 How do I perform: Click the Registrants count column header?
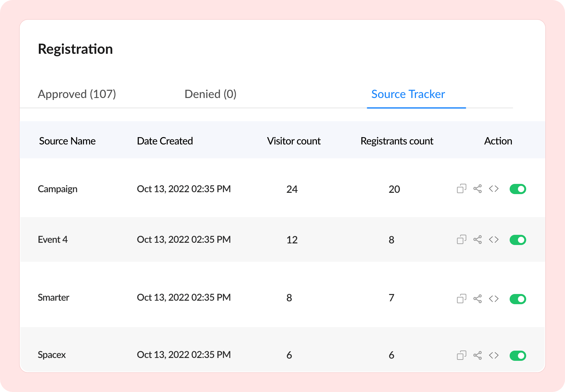pos(397,141)
